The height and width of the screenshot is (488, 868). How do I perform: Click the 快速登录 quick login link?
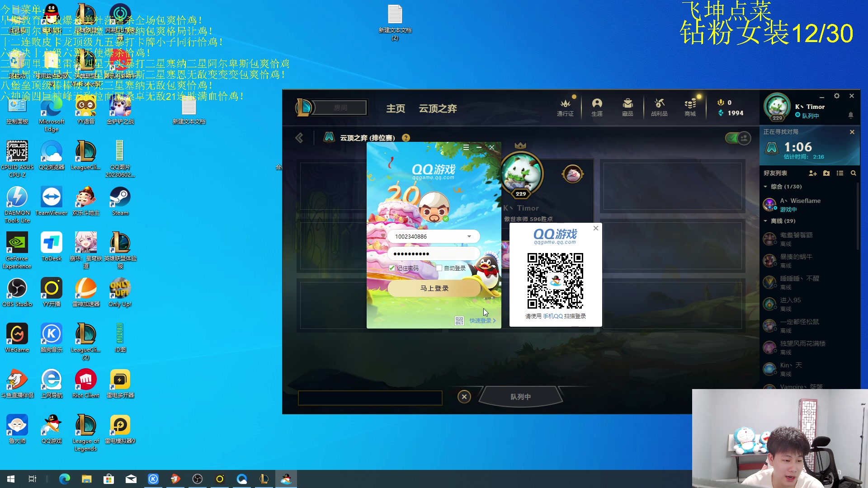[480, 320]
